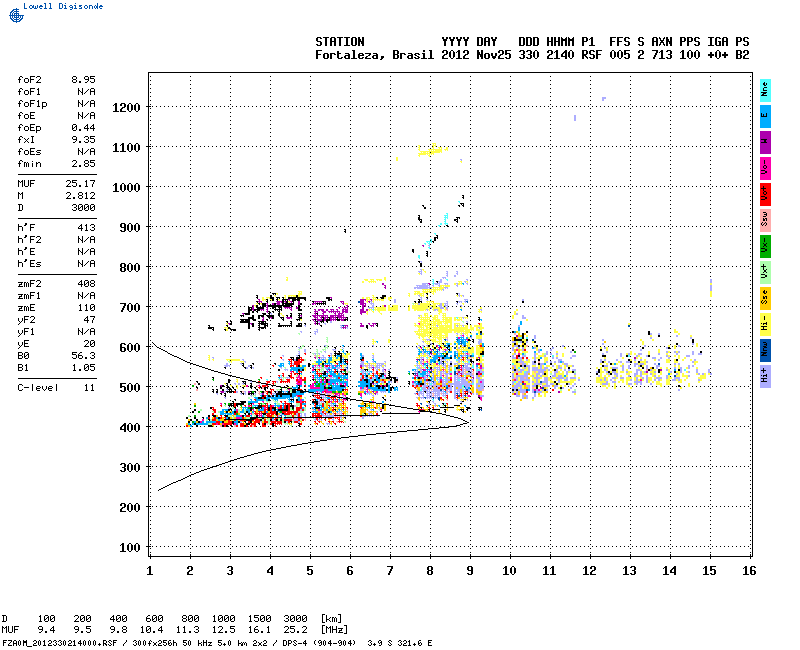Select the orange Sse legend swatch

[x=765, y=298]
